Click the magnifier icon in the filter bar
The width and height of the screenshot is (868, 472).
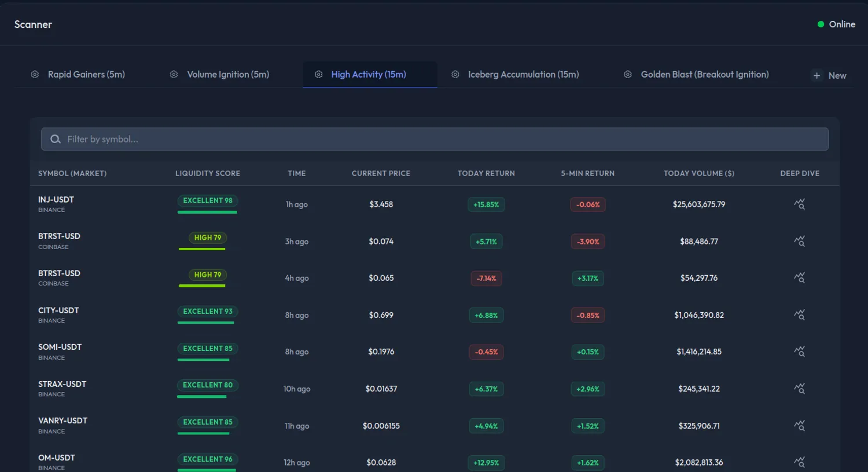(55, 139)
